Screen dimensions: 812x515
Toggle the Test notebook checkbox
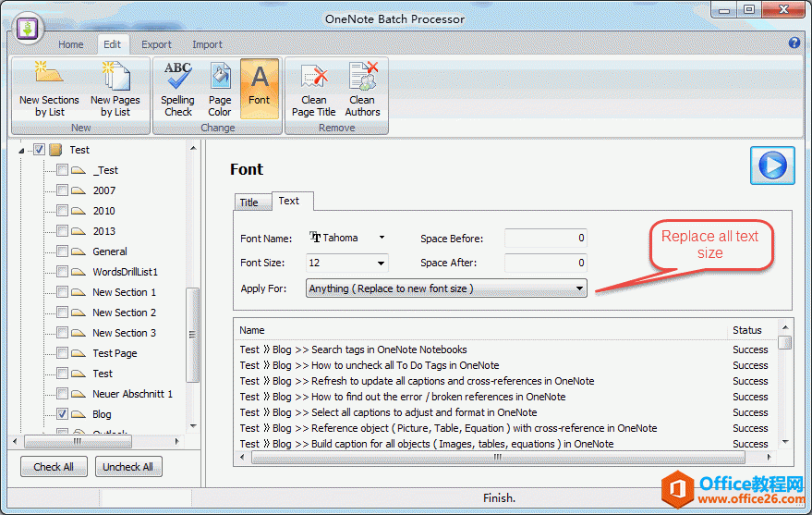pyautogui.click(x=40, y=150)
